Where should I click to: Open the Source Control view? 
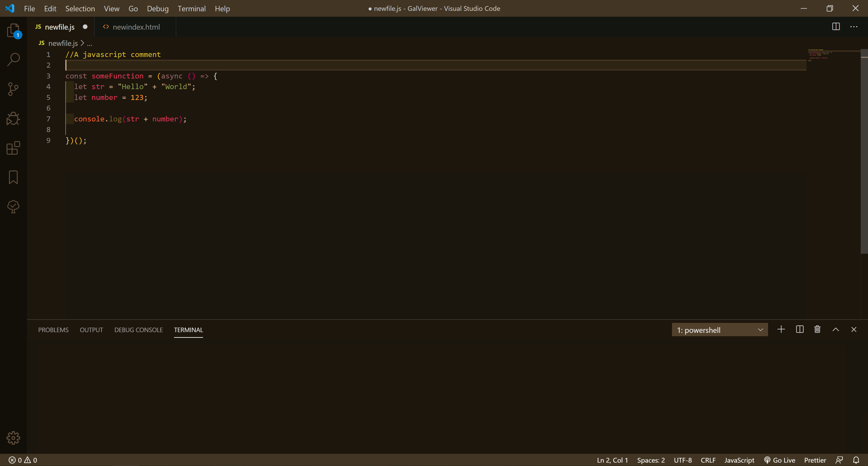(x=13, y=89)
